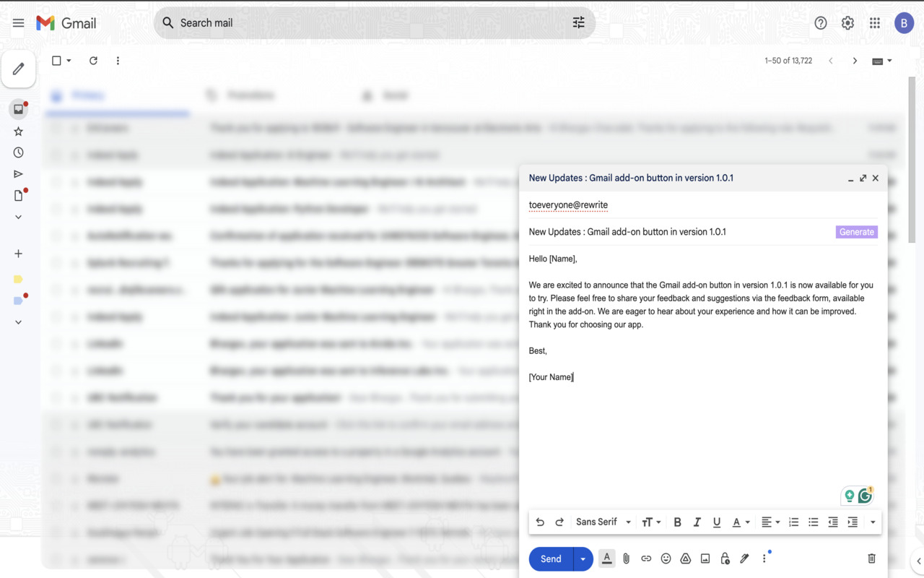
Task: Toggle italic formatting
Action: (x=697, y=522)
